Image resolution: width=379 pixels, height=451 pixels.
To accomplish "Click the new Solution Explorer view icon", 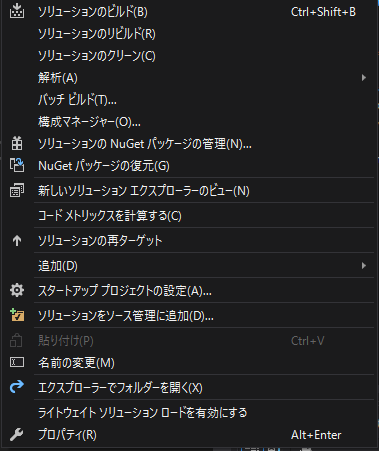I will click(x=17, y=191).
